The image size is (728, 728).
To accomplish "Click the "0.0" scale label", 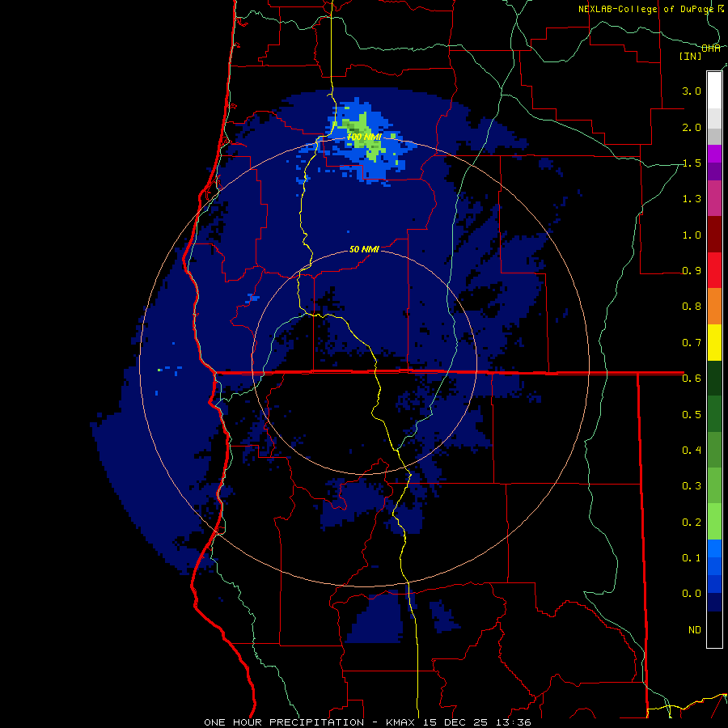I will [x=692, y=594].
